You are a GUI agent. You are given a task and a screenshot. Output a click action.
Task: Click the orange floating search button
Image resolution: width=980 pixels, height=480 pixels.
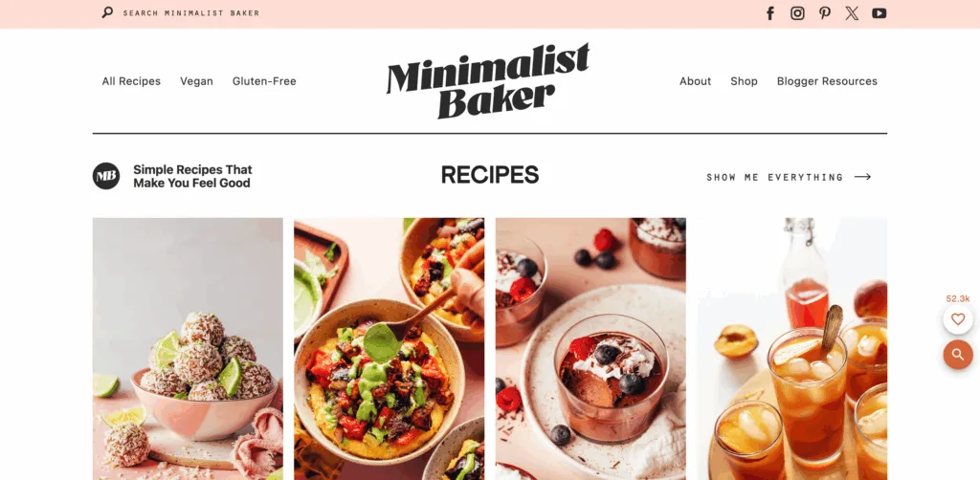(957, 355)
